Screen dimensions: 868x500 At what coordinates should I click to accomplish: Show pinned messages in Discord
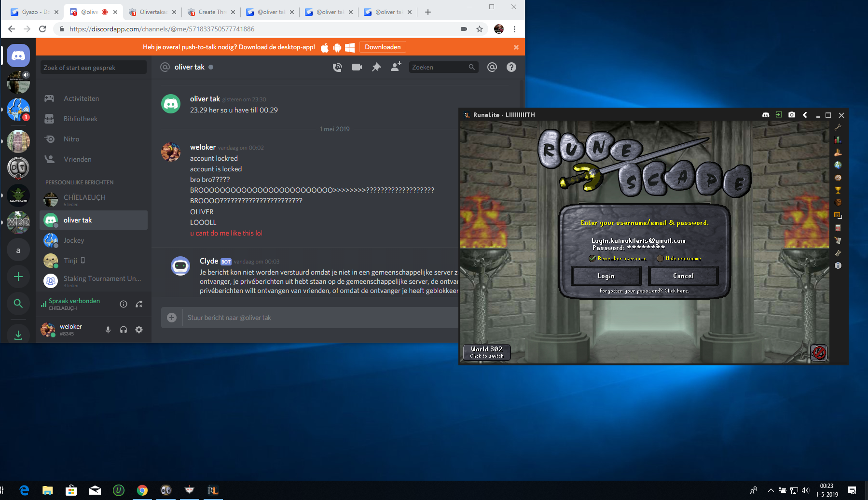coord(376,67)
